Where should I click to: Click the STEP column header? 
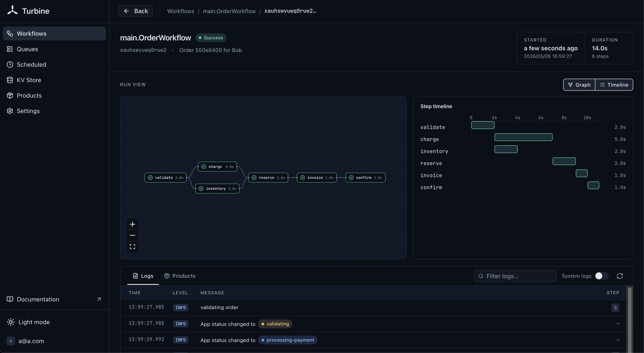[x=613, y=293]
